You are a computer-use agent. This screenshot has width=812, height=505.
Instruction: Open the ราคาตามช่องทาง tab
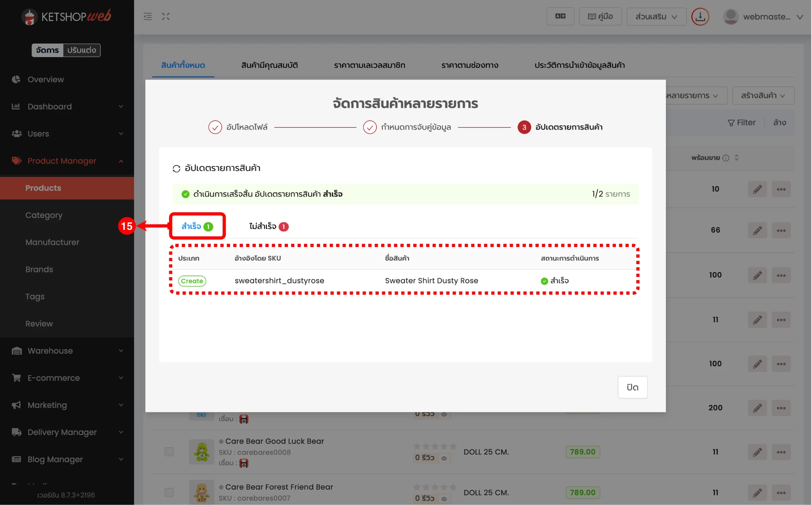[x=469, y=65]
